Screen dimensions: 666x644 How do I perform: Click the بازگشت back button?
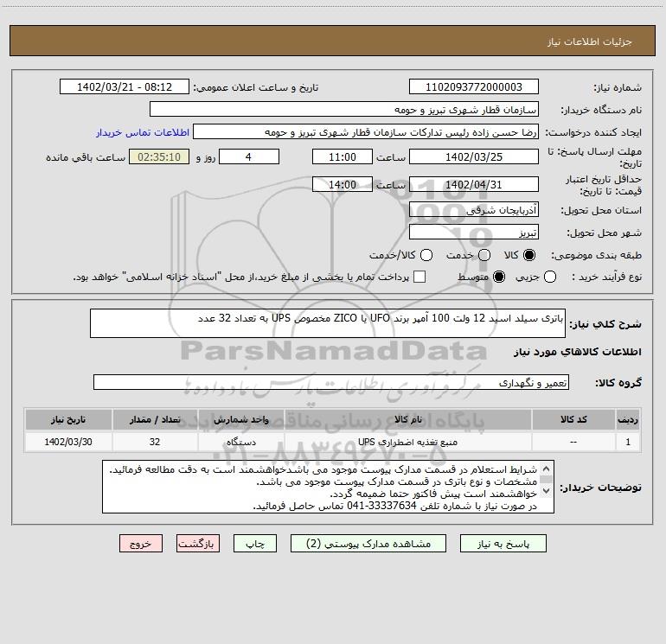(198, 544)
